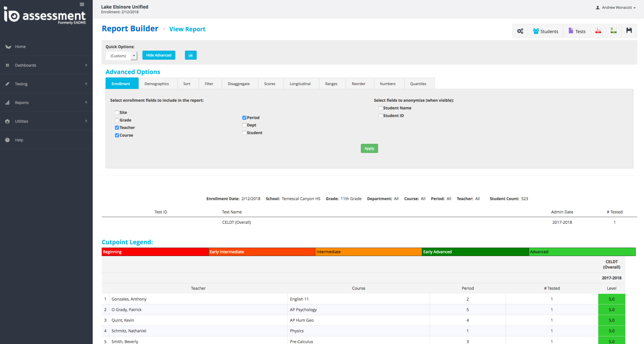
Task: Click the blue chart view icon button
Action: point(191,55)
